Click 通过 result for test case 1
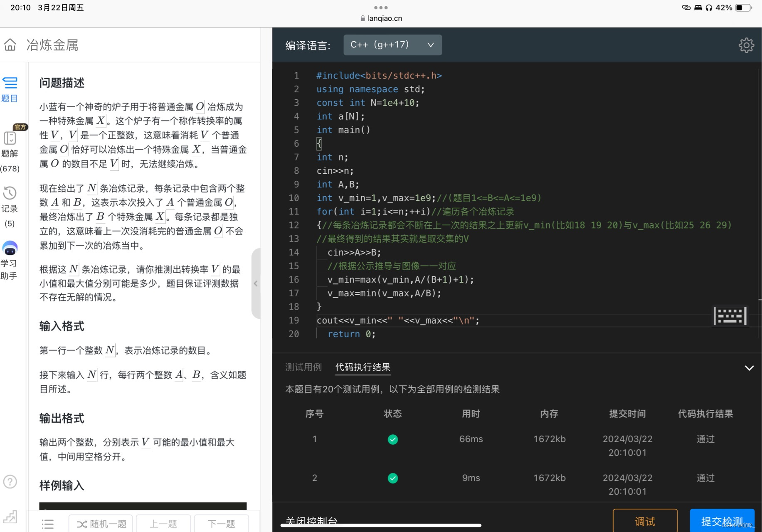762x532 pixels. pos(705,439)
